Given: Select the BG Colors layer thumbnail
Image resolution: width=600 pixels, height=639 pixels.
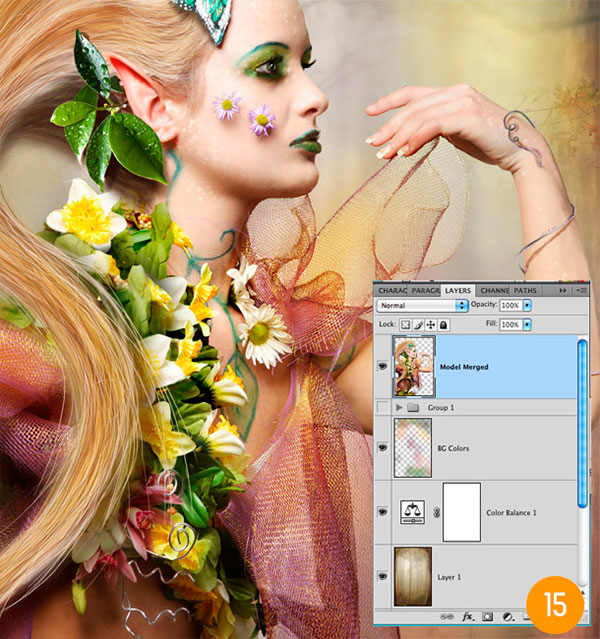Looking at the screenshot, I should pyautogui.click(x=412, y=447).
